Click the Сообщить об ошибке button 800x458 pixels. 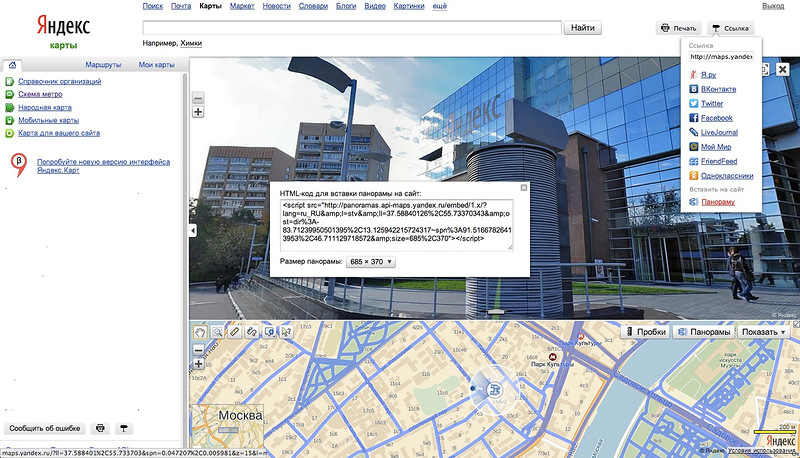click(x=45, y=428)
